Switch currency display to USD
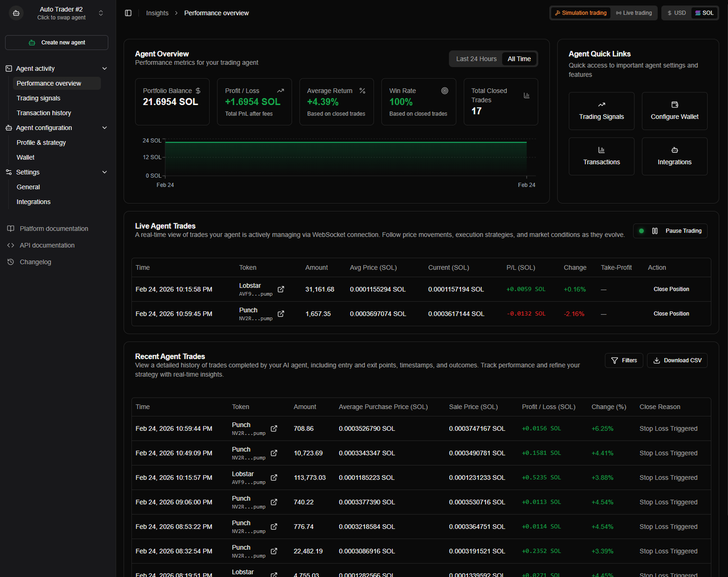 [x=676, y=13]
